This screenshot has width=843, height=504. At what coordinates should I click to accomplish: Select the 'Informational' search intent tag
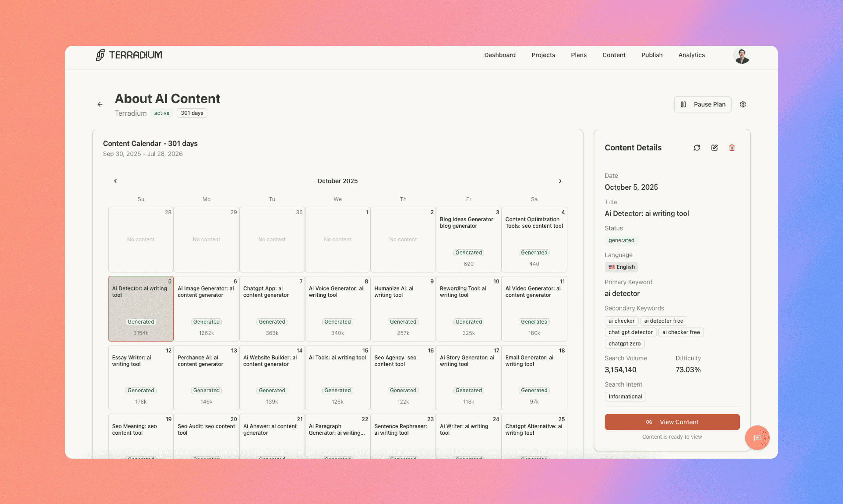pos(625,396)
